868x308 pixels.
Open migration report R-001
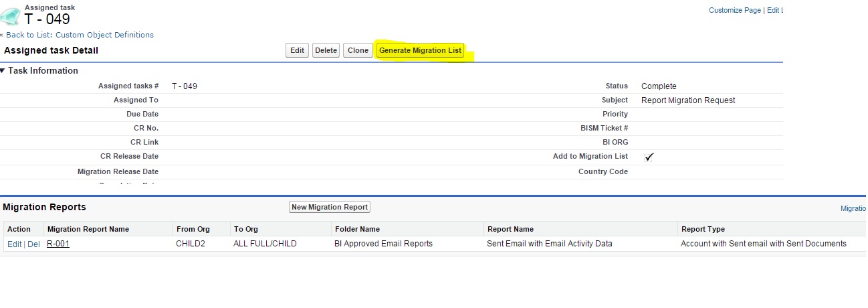tap(58, 244)
